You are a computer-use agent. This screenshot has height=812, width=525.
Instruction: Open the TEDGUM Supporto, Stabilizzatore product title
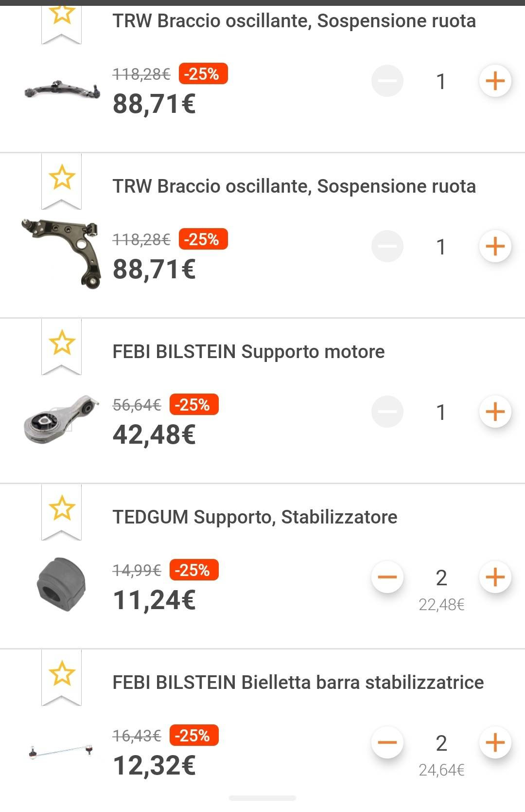click(255, 517)
